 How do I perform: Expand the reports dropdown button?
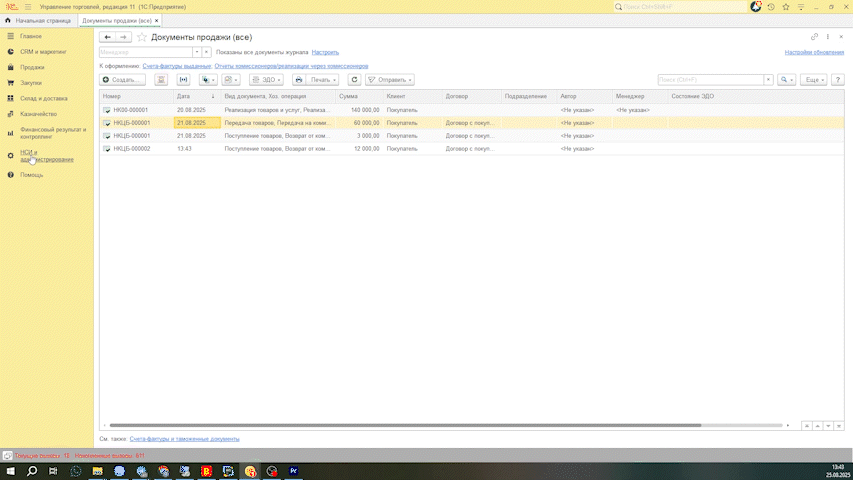click(x=231, y=80)
